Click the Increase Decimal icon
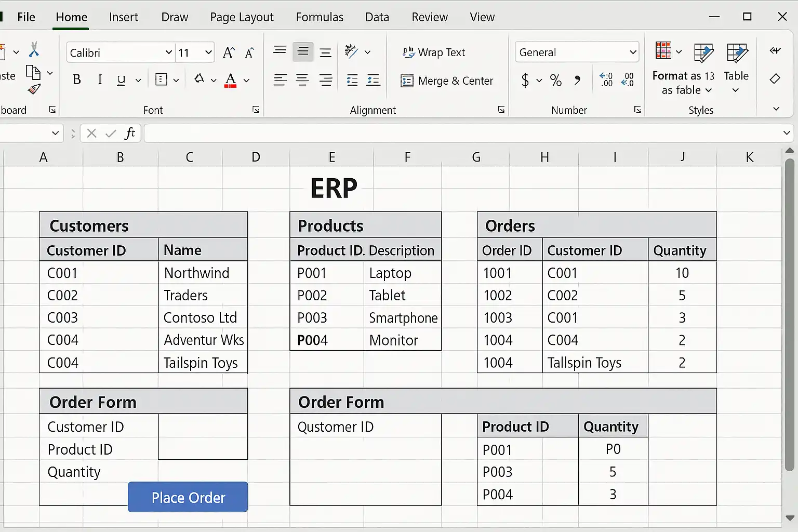This screenshot has width=798, height=532. click(606, 80)
